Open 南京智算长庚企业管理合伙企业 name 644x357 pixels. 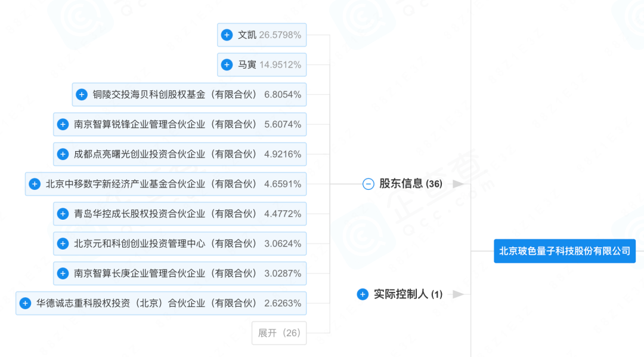[x=166, y=273]
